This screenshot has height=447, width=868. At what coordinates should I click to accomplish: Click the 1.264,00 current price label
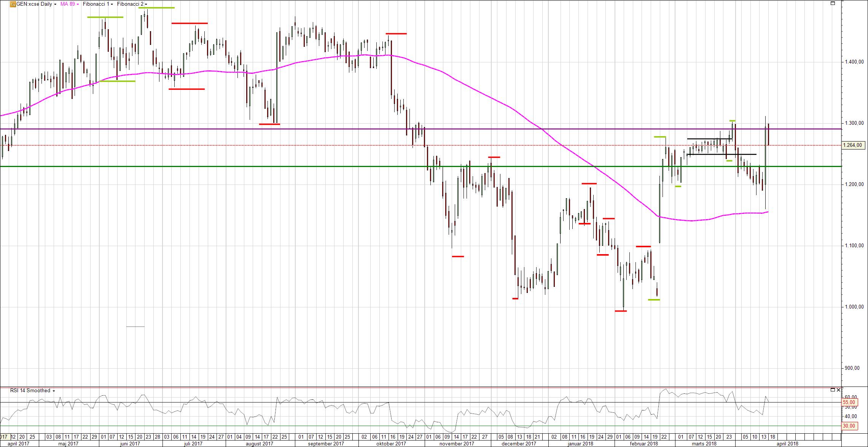[854, 145]
